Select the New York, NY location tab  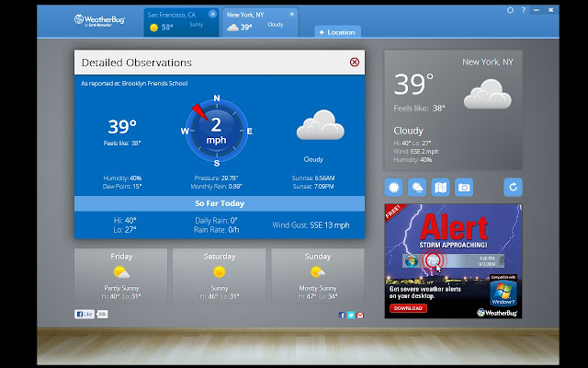tap(261, 22)
